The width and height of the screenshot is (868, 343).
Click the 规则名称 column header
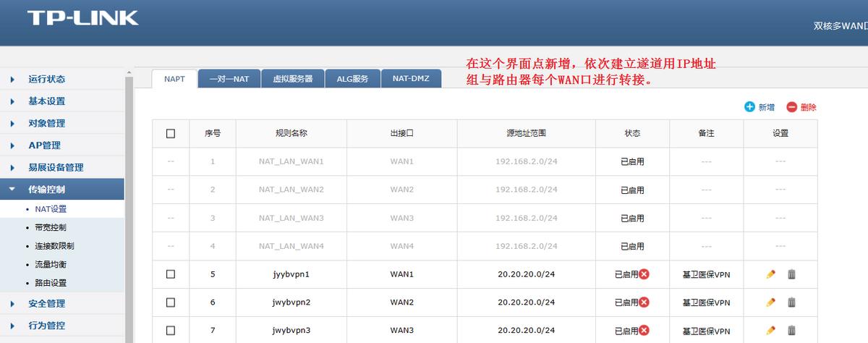point(292,133)
